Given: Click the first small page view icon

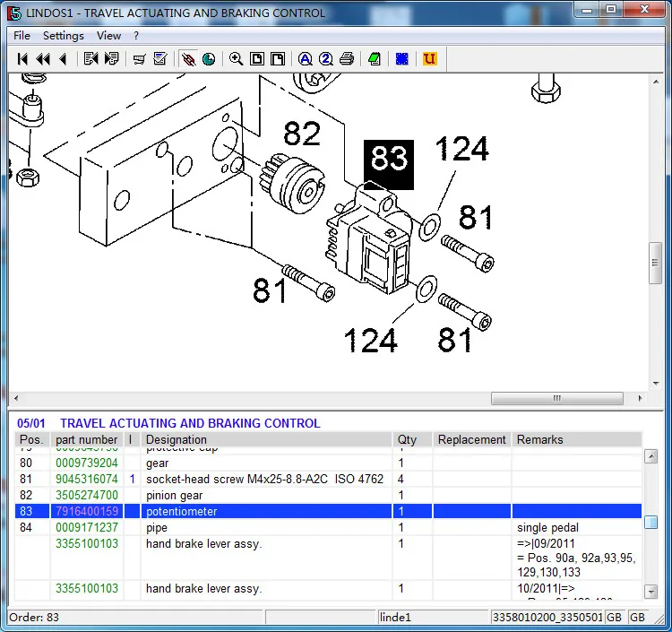Looking at the screenshot, I should (x=257, y=59).
